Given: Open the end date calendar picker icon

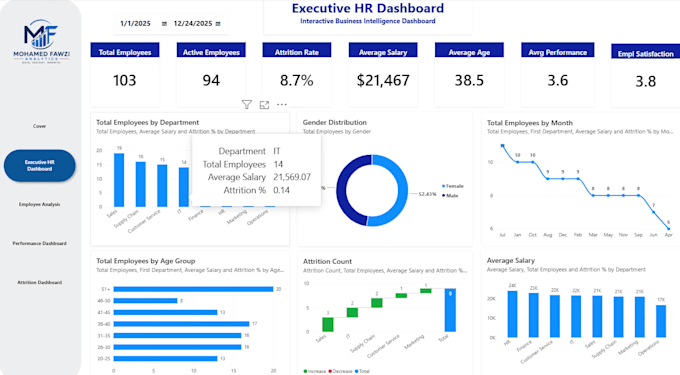Looking at the screenshot, I should 218,24.
